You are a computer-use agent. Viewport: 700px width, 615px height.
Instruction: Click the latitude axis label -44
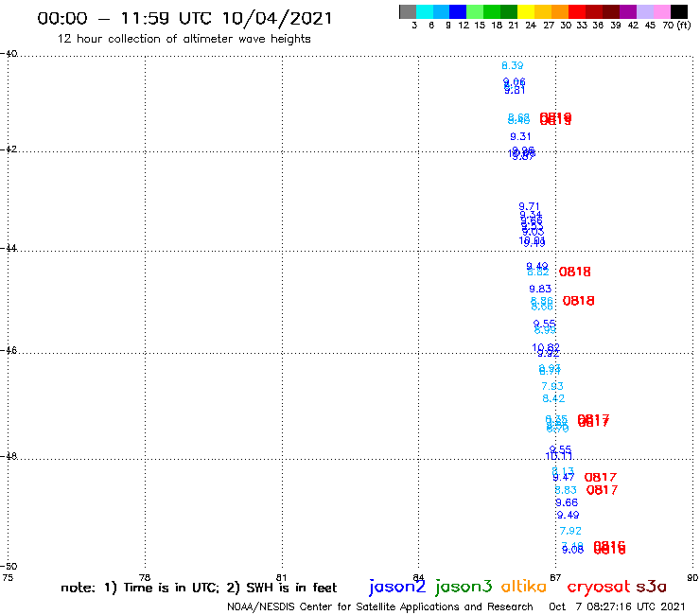(9, 248)
